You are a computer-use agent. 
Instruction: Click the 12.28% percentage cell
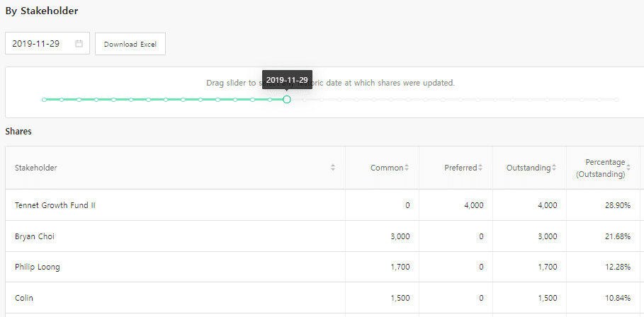tap(604, 267)
